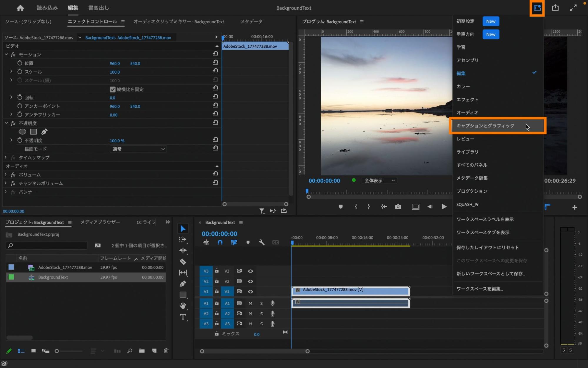
Task: Select the Hand tool
Action: click(x=183, y=306)
